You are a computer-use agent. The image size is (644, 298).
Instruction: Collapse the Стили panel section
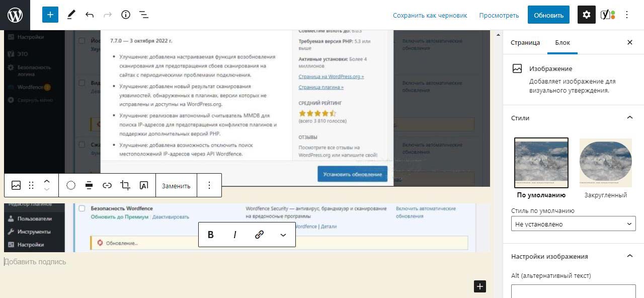click(629, 118)
